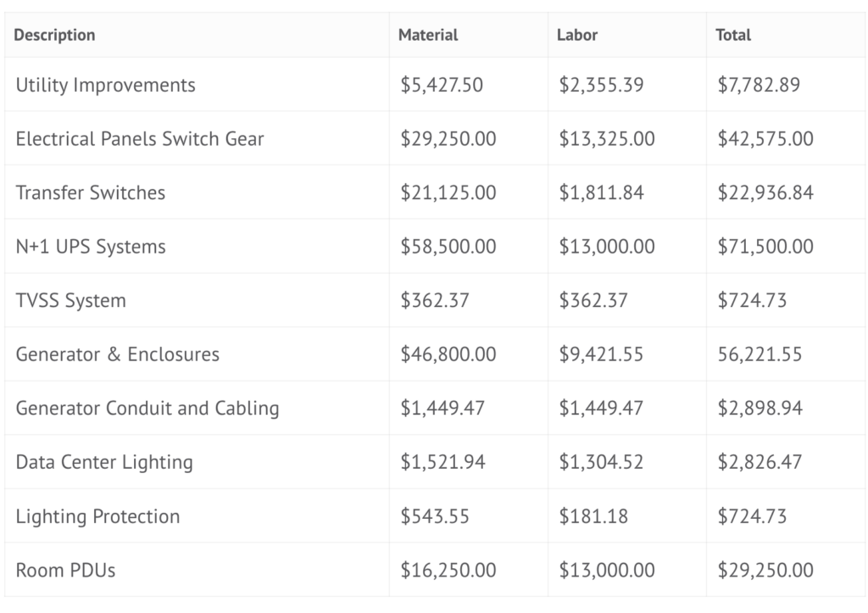Click the $9,421.55 labor cost cell

tap(602, 354)
